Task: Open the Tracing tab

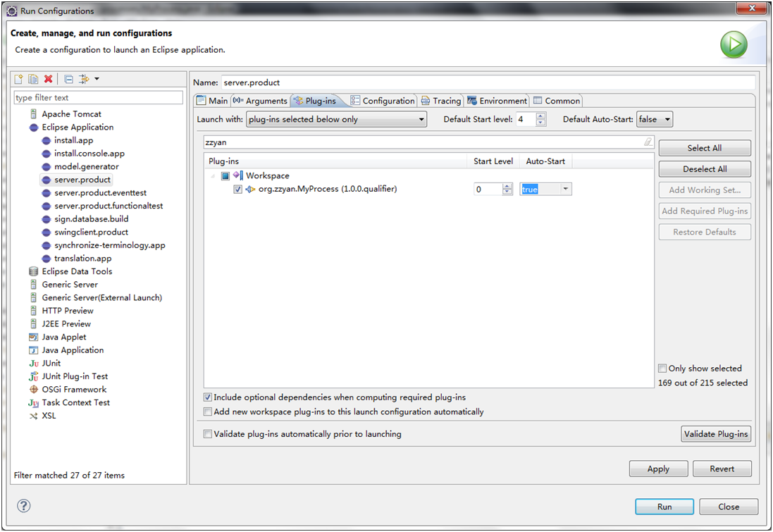Action: tap(441, 101)
